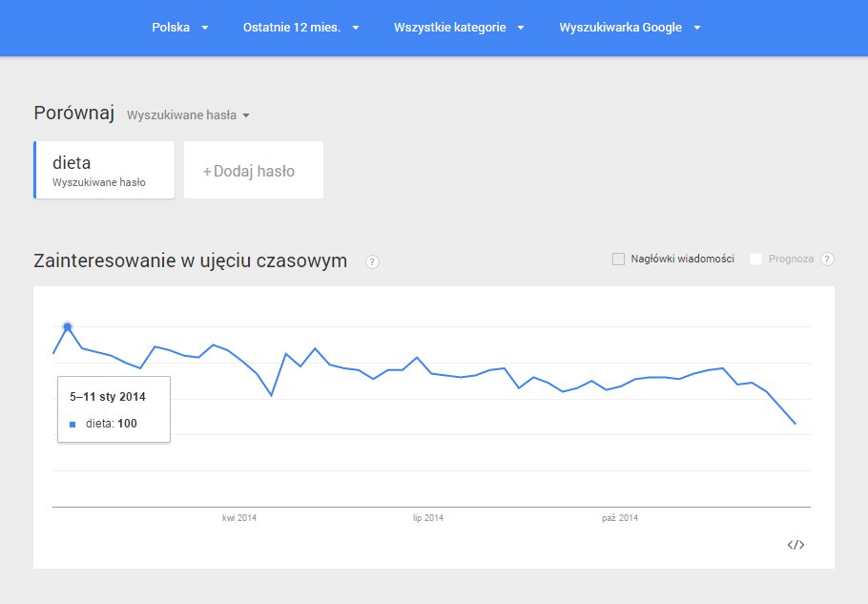Click the last point of the trend line

click(796, 423)
